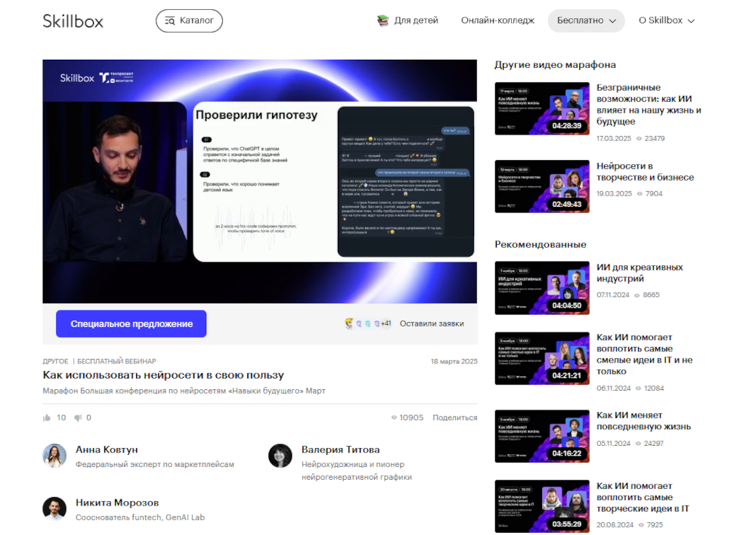Click the date 20.08.2024
Viewport: 756px width, 535px height.
[x=615, y=525]
